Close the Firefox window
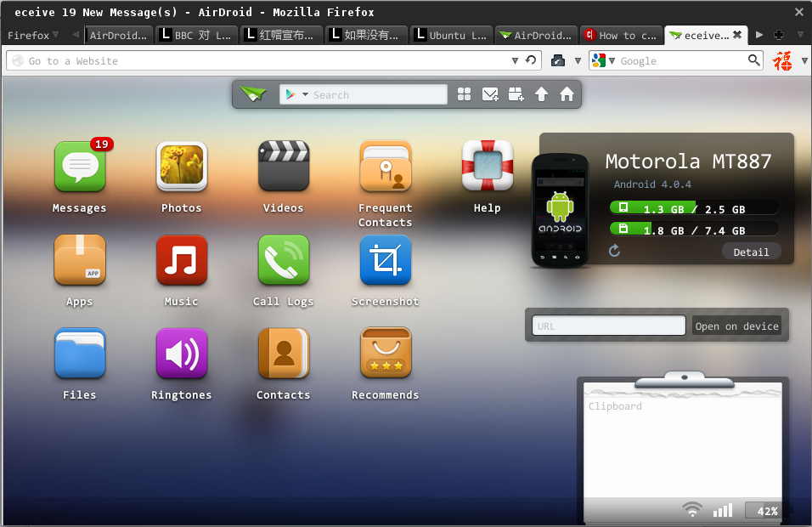Screen dimensions: 812x527 (799, 11)
